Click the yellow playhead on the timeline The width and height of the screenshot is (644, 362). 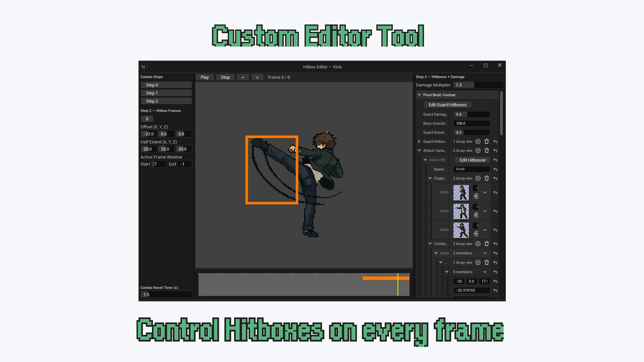pos(397,285)
